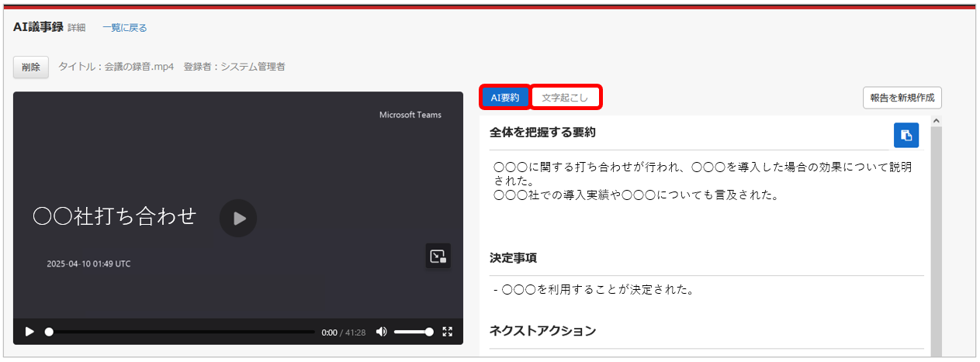Click the AI議事録 page heading

pos(38,27)
